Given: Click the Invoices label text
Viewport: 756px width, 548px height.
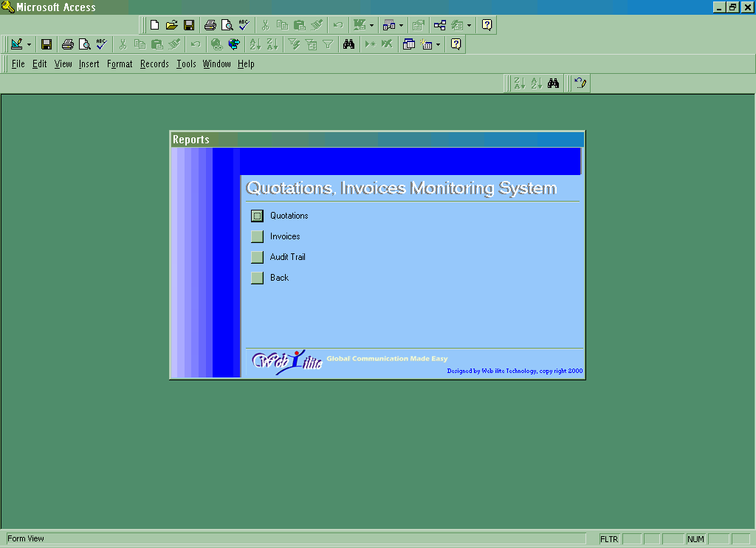Looking at the screenshot, I should pyautogui.click(x=285, y=236).
